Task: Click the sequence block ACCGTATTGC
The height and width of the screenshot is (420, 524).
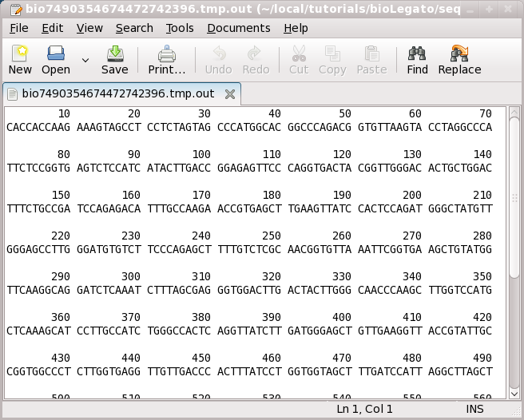Action: point(460,331)
